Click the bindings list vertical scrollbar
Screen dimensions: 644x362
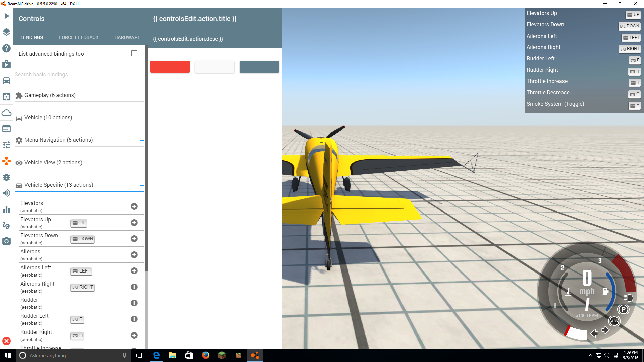click(x=146, y=158)
